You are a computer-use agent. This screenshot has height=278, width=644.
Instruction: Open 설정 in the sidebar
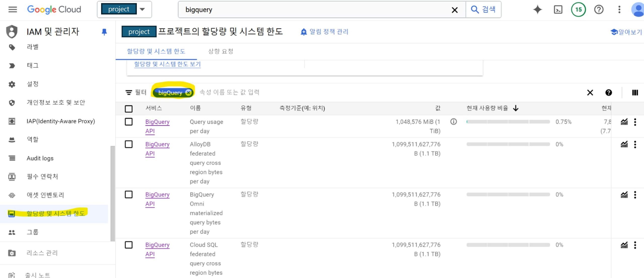[x=33, y=84]
